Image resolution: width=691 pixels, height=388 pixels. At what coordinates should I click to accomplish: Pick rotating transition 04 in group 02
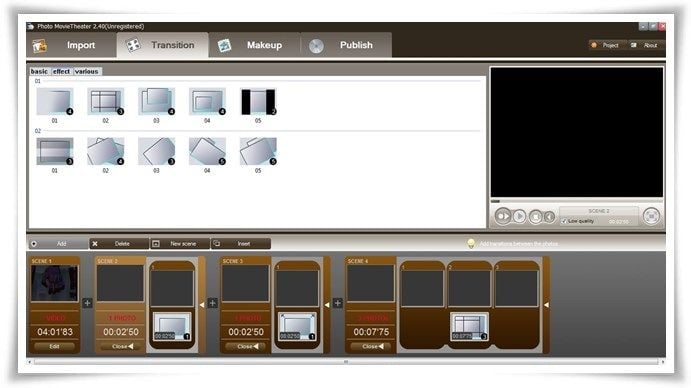pyautogui.click(x=207, y=152)
